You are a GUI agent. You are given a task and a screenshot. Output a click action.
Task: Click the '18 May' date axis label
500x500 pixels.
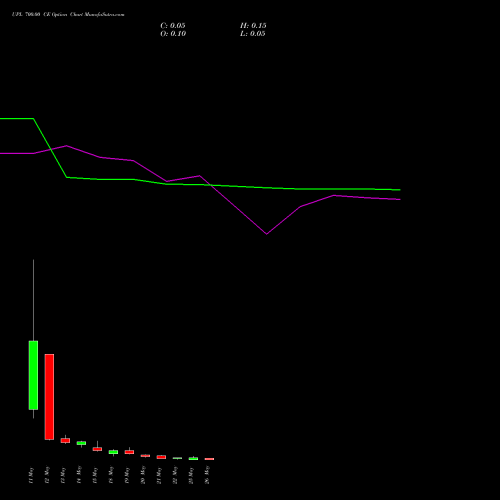111,475
